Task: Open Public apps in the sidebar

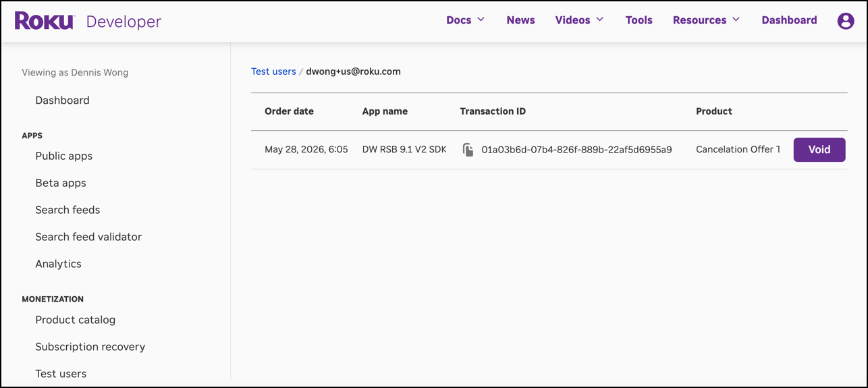Action: 63,156
